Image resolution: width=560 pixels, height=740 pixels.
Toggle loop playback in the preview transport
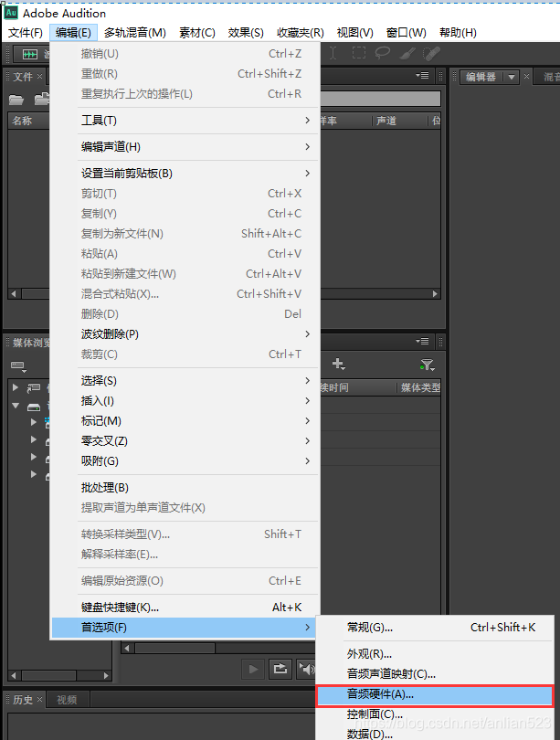[280, 669]
